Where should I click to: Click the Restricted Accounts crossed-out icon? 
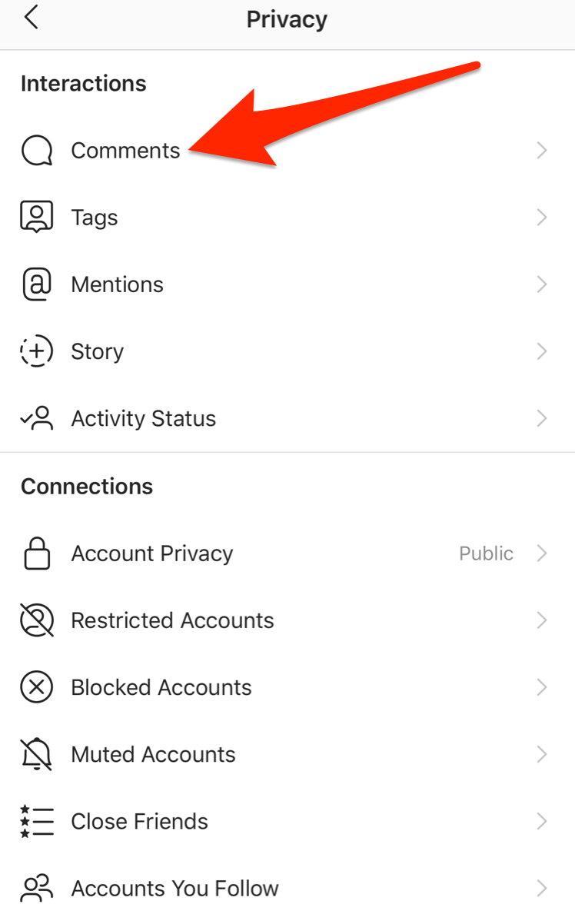tap(36, 620)
